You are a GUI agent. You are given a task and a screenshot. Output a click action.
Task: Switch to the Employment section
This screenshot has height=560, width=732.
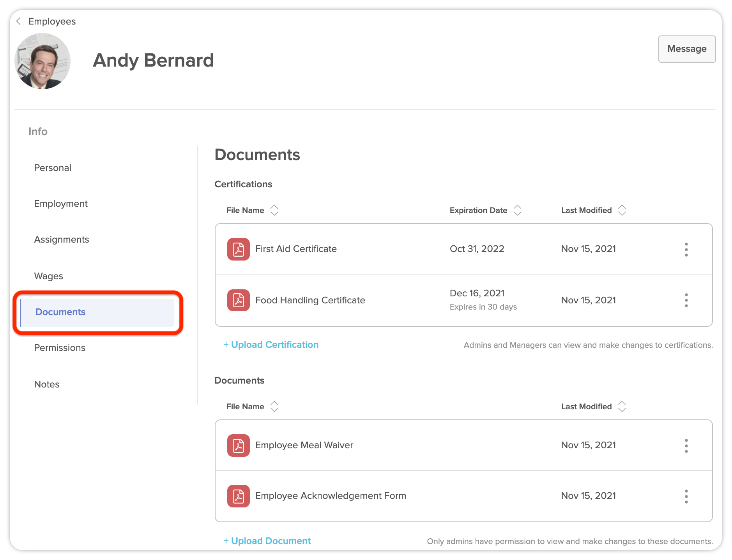tap(61, 204)
